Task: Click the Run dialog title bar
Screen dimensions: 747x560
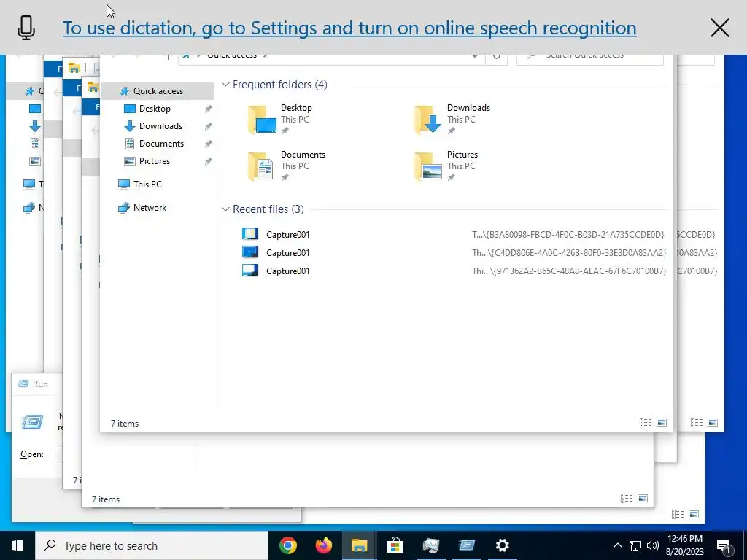Action: point(36,384)
